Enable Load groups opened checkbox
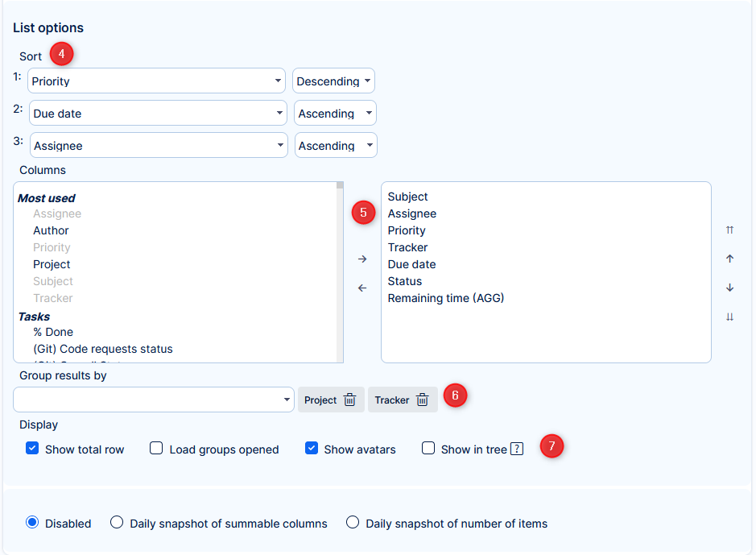This screenshot has height=555, width=756. [156, 449]
